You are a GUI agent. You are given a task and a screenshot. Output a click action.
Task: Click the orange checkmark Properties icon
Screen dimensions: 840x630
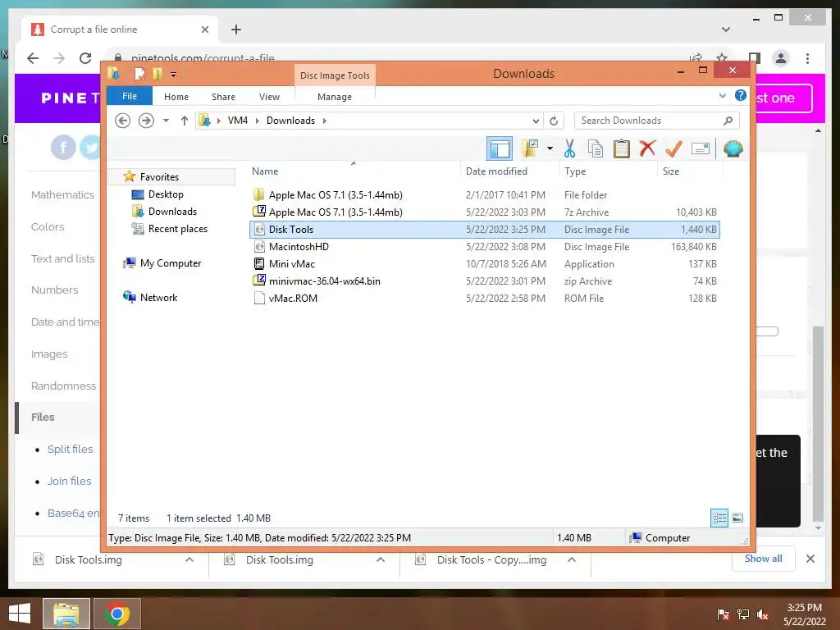pos(673,149)
